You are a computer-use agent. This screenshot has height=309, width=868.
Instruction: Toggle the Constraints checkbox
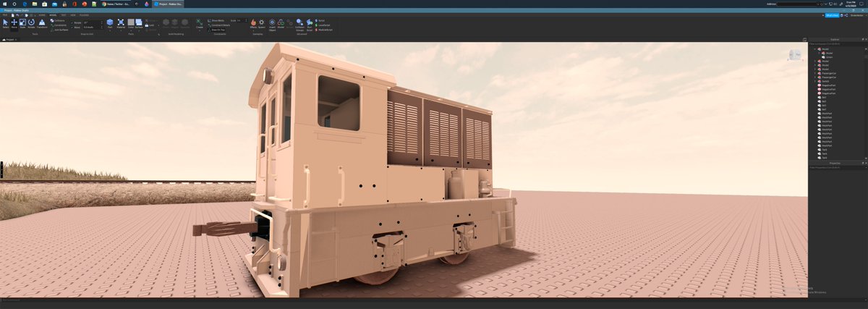click(x=59, y=25)
